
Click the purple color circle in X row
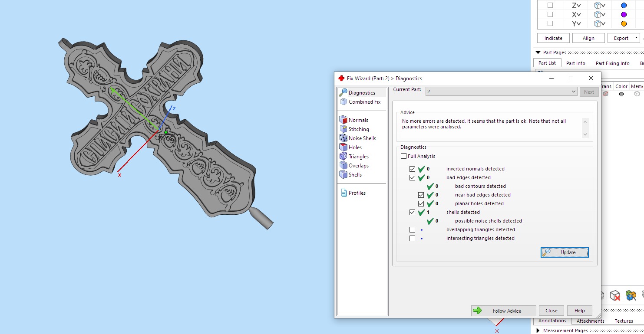click(624, 14)
